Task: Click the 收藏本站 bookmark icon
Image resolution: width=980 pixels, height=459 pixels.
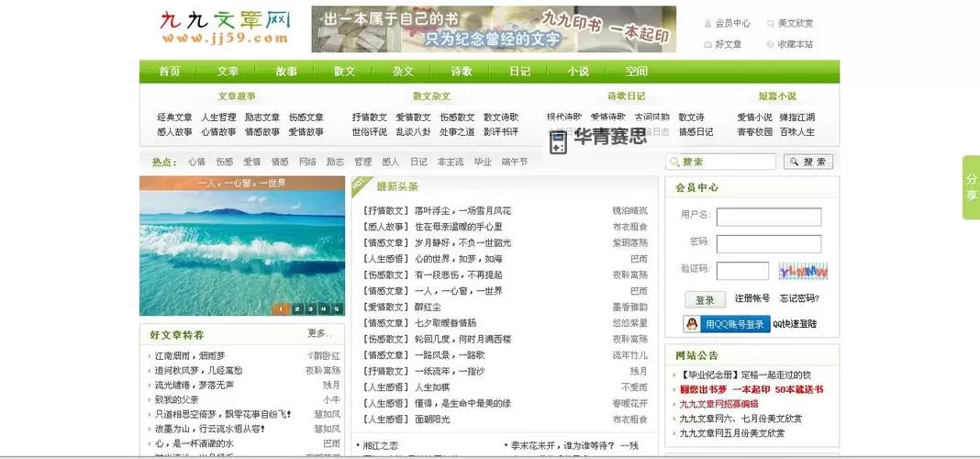Action: pos(770,44)
